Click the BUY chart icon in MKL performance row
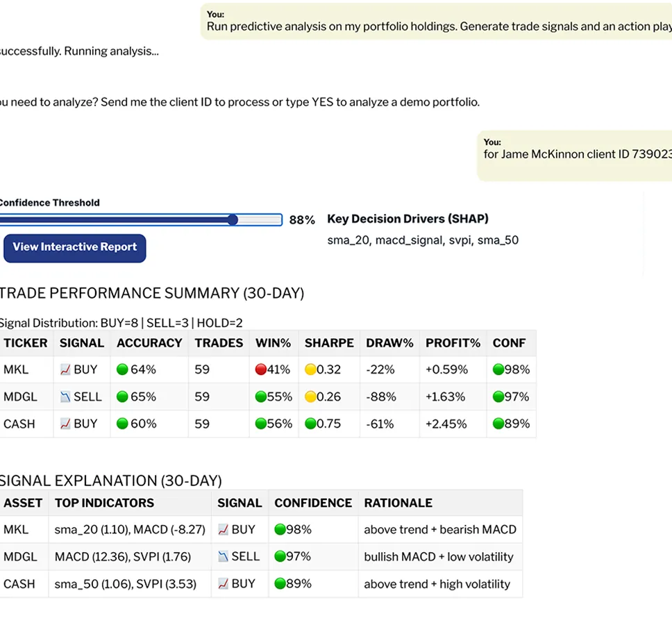672x625 pixels. coord(65,369)
